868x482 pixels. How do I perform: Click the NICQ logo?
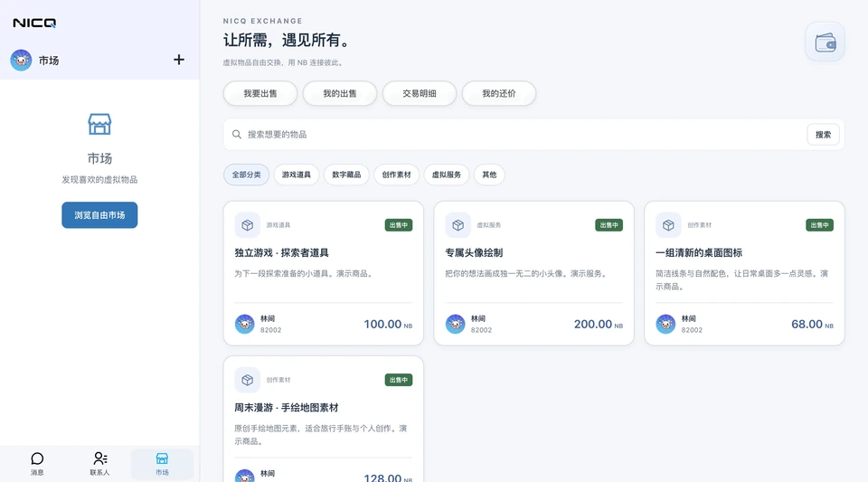click(x=34, y=23)
